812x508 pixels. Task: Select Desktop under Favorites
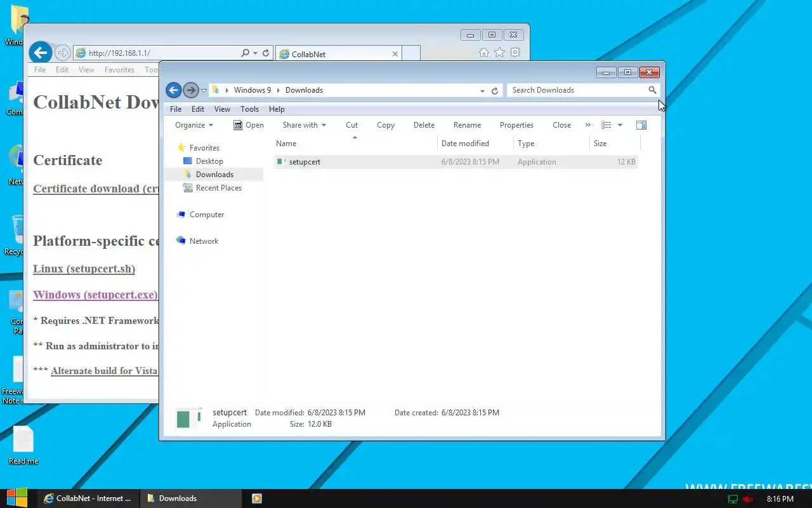(209, 161)
